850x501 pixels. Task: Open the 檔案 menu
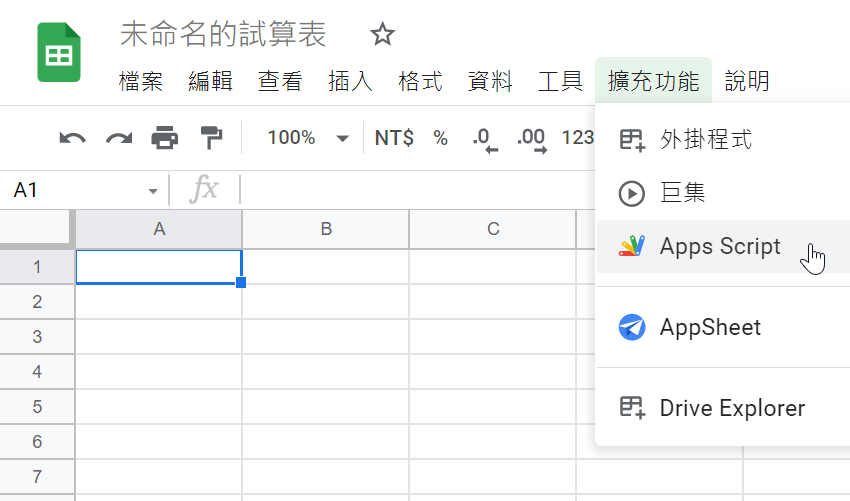(x=141, y=81)
